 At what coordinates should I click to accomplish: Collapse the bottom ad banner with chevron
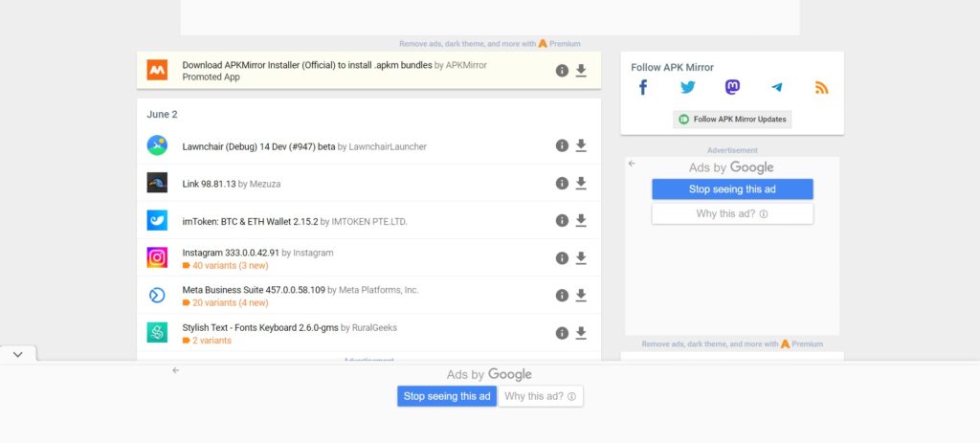(x=17, y=354)
